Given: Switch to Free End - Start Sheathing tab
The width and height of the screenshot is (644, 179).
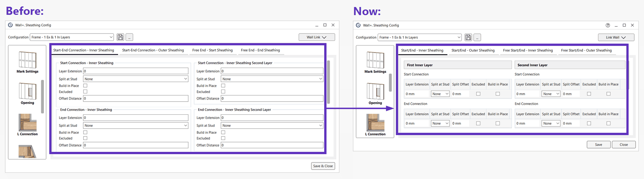Looking at the screenshot, I should (212, 50).
